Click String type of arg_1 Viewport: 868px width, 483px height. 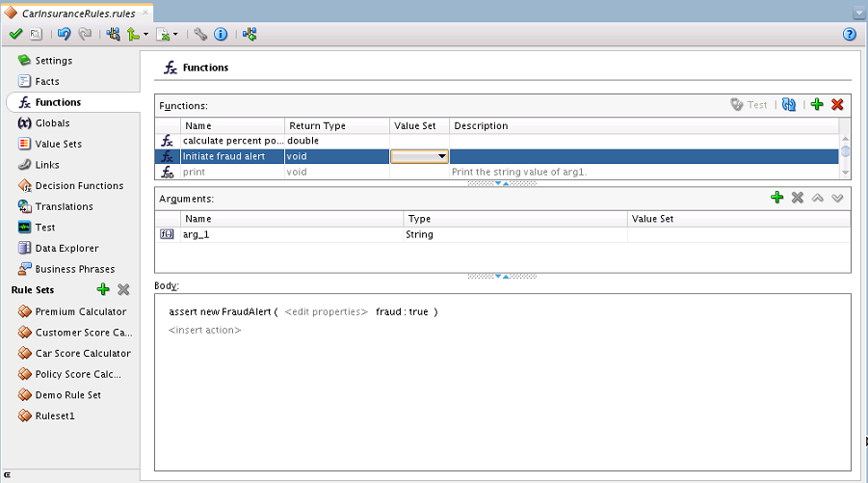(515, 234)
